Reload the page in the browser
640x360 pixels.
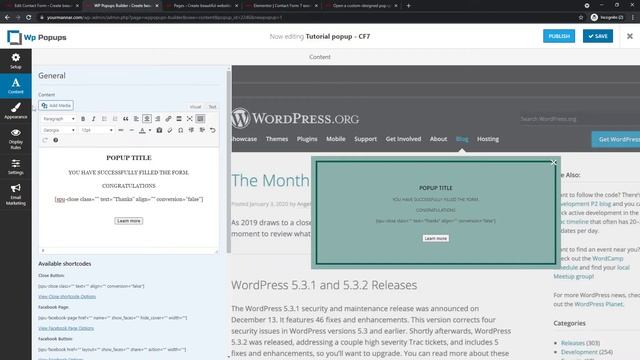tap(29, 18)
